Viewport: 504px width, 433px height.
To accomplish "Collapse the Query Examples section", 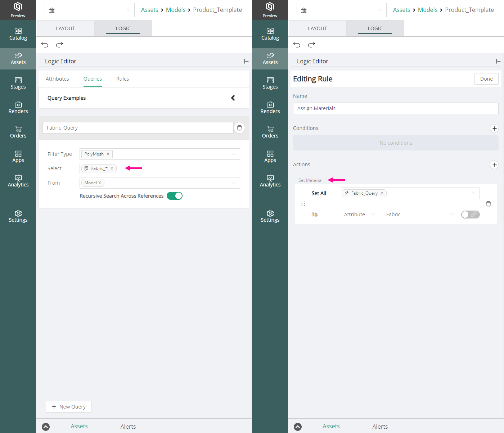I will point(233,98).
